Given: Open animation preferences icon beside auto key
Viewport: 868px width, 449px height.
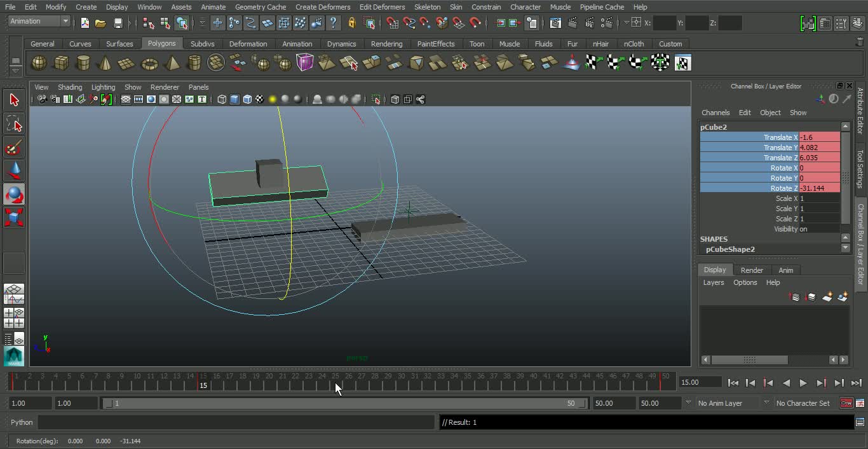Looking at the screenshot, I should (x=860, y=403).
